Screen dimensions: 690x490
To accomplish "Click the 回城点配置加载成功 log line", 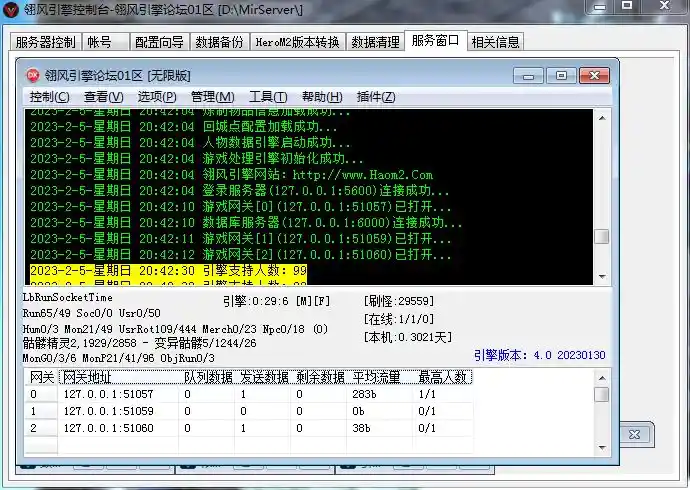I will point(184,127).
